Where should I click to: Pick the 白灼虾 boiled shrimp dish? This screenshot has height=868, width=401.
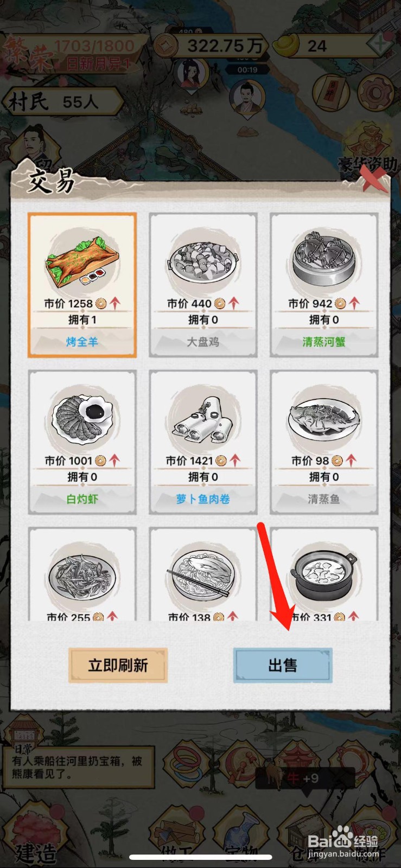coord(82,442)
